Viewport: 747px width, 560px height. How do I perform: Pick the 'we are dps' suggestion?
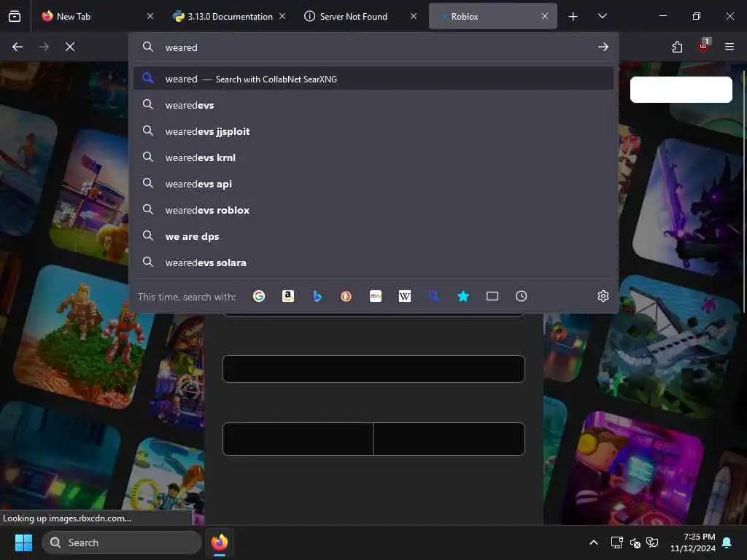coord(373,237)
